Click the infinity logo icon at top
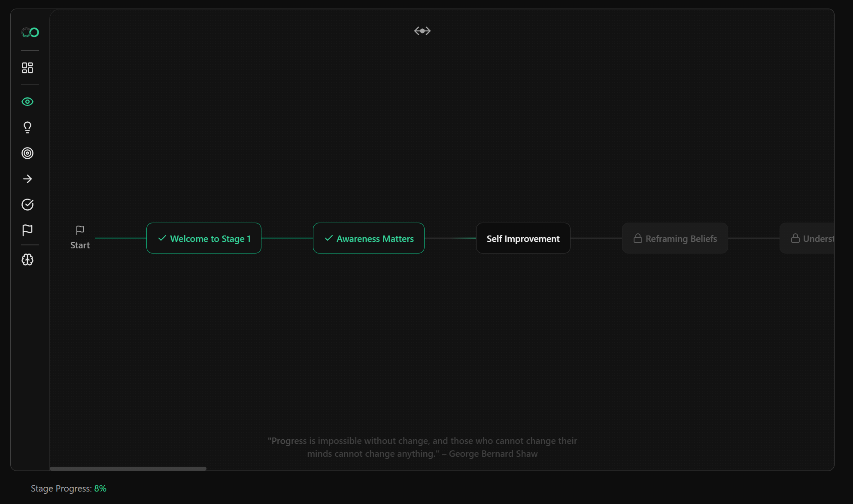 coord(30,33)
